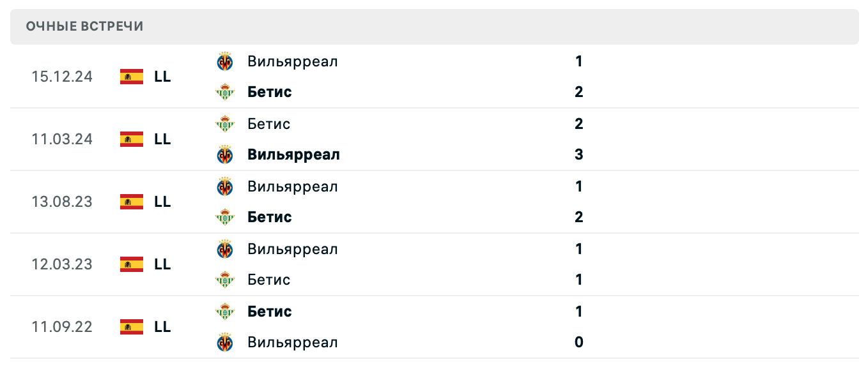Click Villarreal crest in 15.12.24 match

click(225, 61)
